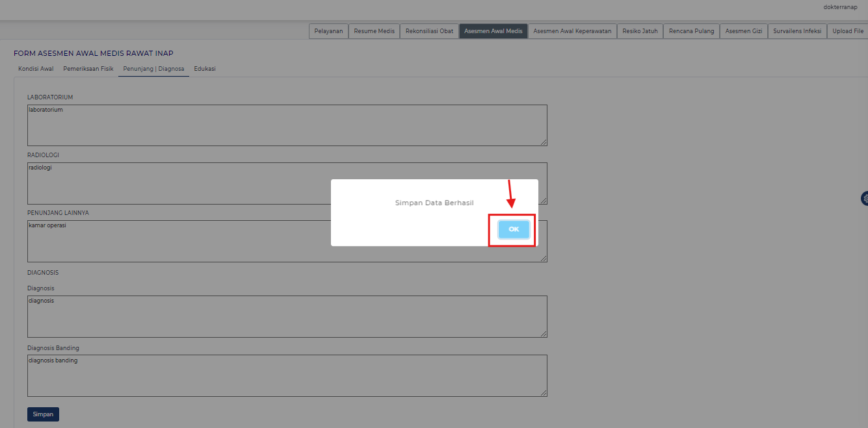This screenshot has height=428, width=868.
Task: Select the Upload File tab
Action: pyautogui.click(x=847, y=31)
